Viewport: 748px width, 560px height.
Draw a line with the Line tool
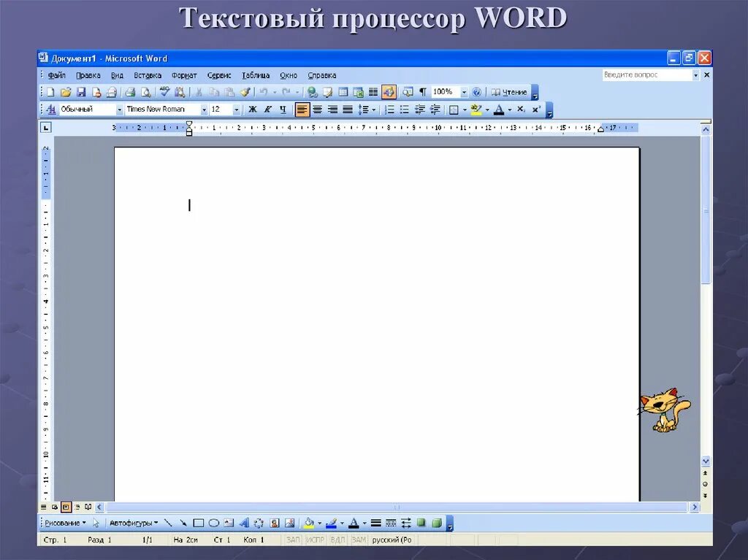coord(168,523)
